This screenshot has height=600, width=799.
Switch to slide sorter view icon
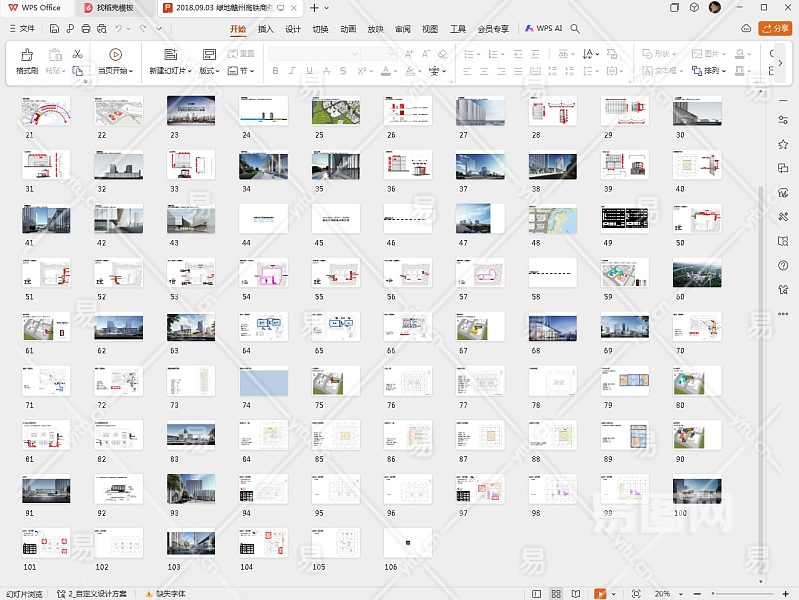[556, 593]
